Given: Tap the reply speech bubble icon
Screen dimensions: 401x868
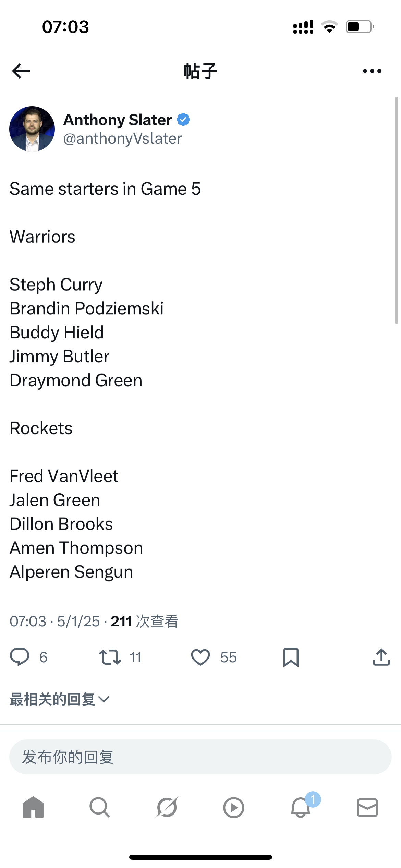Looking at the screenshot, I should (20, 657).
